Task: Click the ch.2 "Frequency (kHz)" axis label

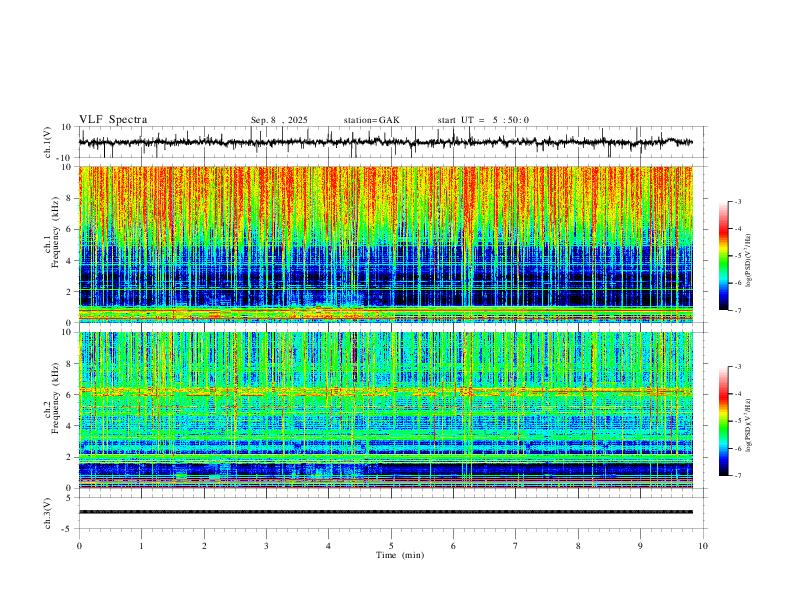Action: click(x=55, y=398)
